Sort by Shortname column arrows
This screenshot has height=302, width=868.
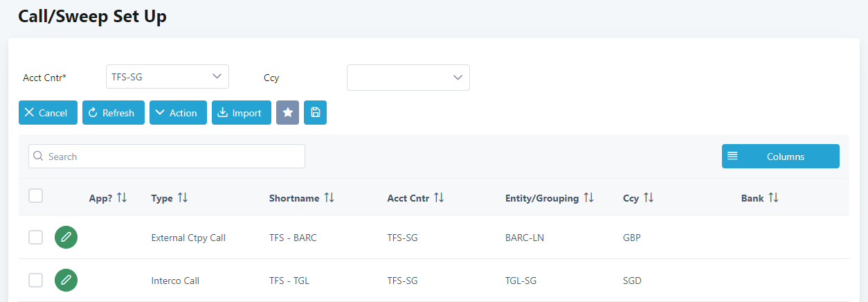coord(329,198)
